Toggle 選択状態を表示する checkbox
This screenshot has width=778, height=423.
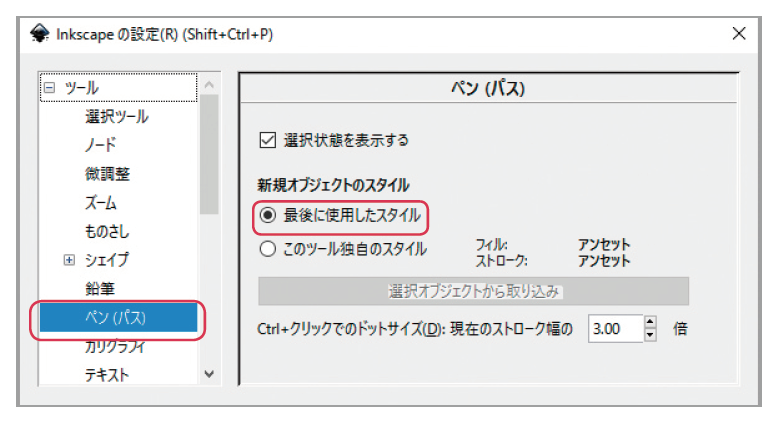click(x=267, y=140)
